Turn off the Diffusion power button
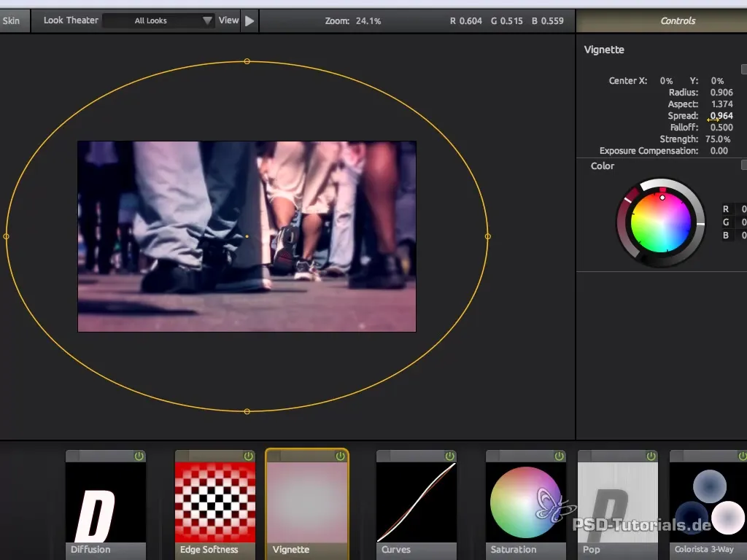Image resolution: width=747 pixels, height=560 pixels. click(x=139, y=456)
